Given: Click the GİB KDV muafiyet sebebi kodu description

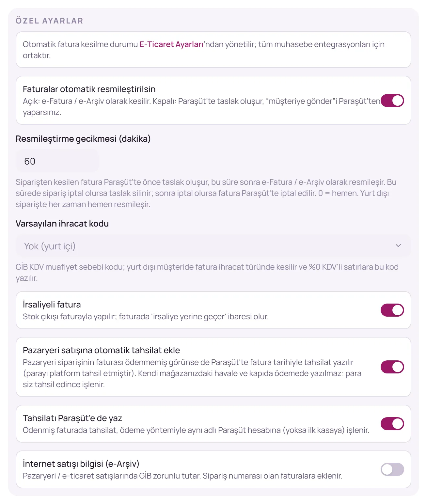Looking at the screenshot, I should pyautogui.click(x=207, y=273).
